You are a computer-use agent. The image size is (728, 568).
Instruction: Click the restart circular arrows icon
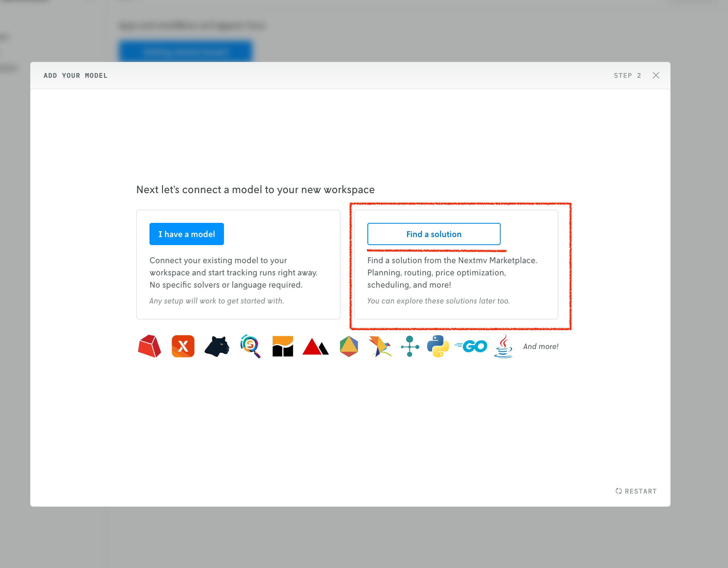[x=619, y=491]
